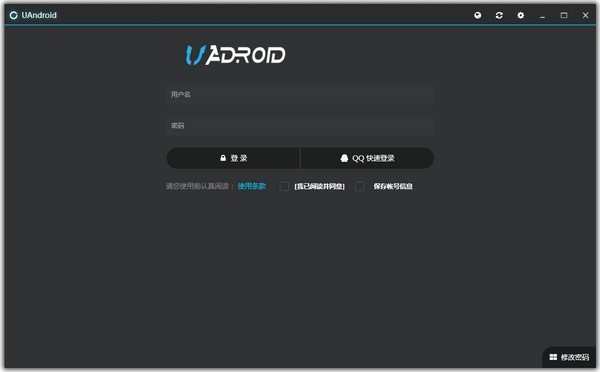Open the globe icon in the title bar

point(478,15)
